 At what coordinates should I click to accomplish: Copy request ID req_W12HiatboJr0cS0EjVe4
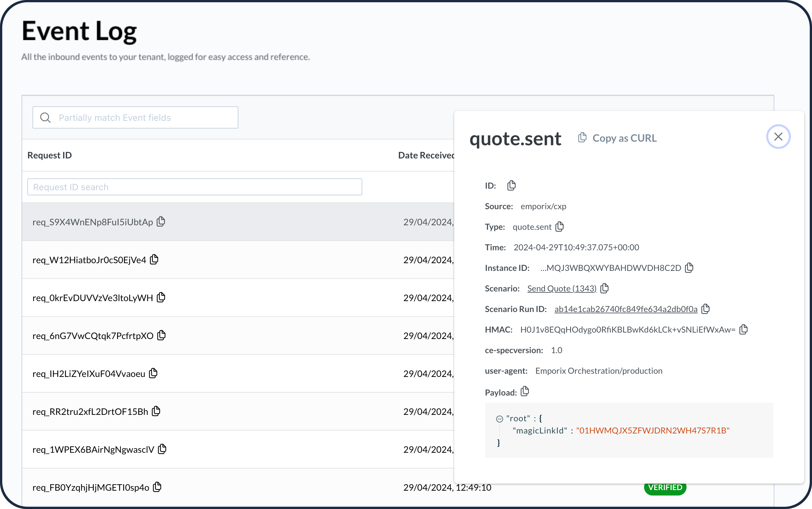[154, 260]
